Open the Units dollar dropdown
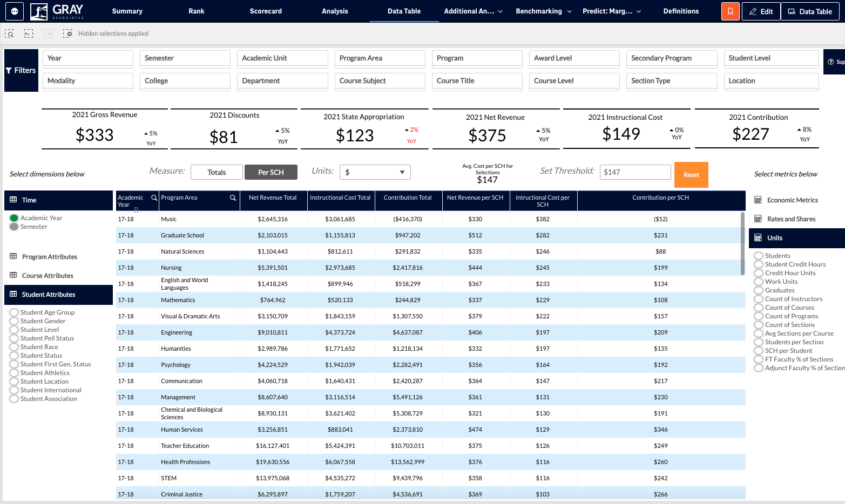The width and height of the screenshot is (845, 504). [375, 172]
